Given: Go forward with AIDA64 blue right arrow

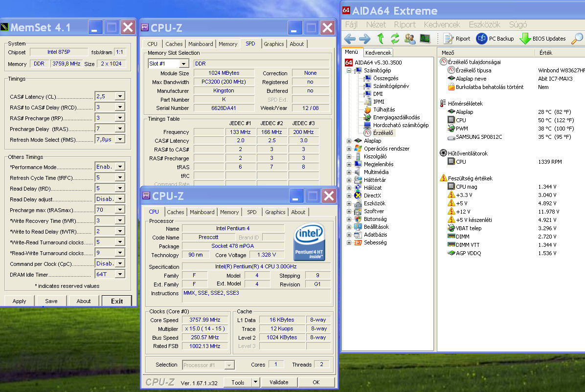Looking at the screenshot, I should click(364, 39).
